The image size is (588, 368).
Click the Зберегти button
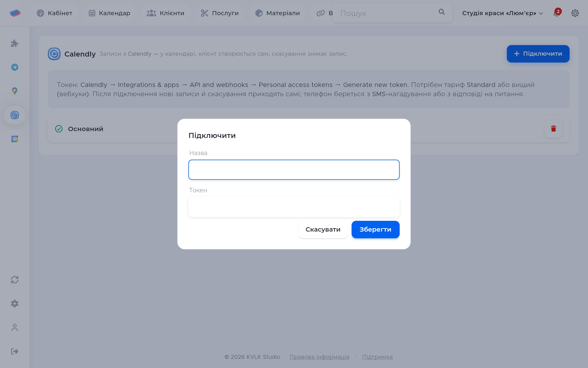(375, 229)
